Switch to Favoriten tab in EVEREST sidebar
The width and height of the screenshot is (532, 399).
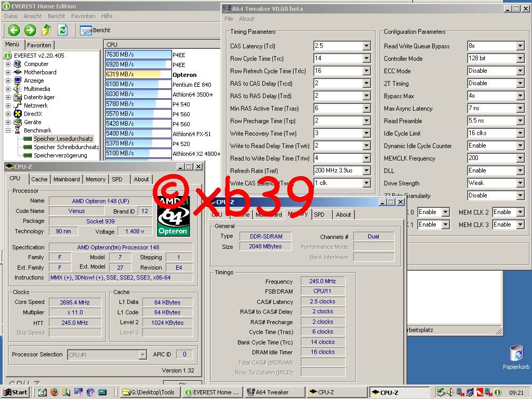point(39,45)
